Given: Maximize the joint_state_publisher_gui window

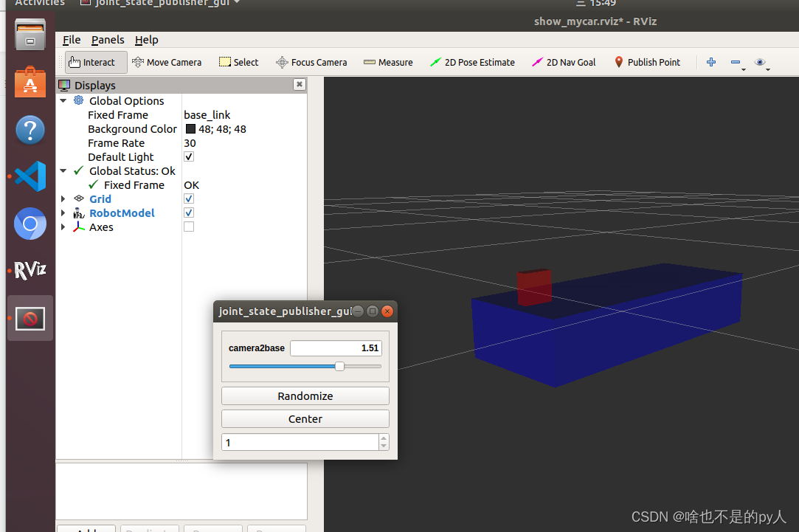Looking at the screenshot, I should [373, 311].
